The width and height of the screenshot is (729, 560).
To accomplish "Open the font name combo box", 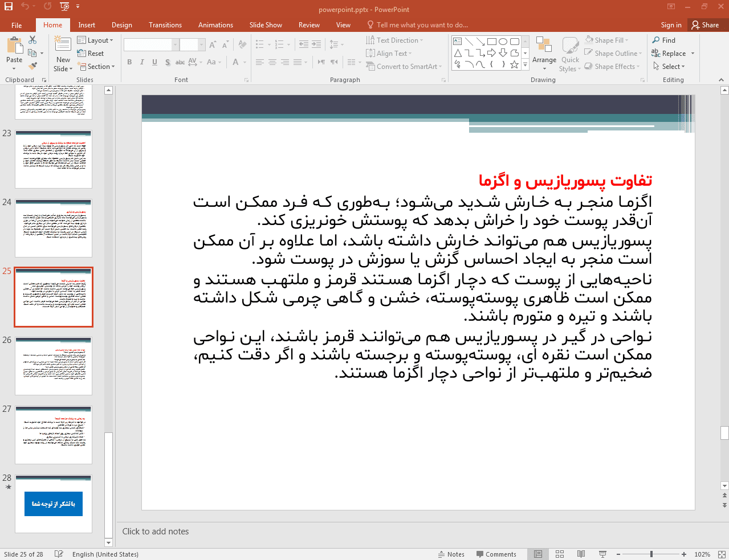I will point(150,45).
